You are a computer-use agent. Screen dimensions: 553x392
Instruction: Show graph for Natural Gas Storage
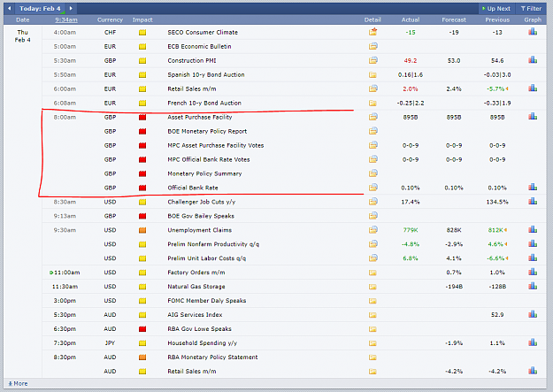[533, 286]
